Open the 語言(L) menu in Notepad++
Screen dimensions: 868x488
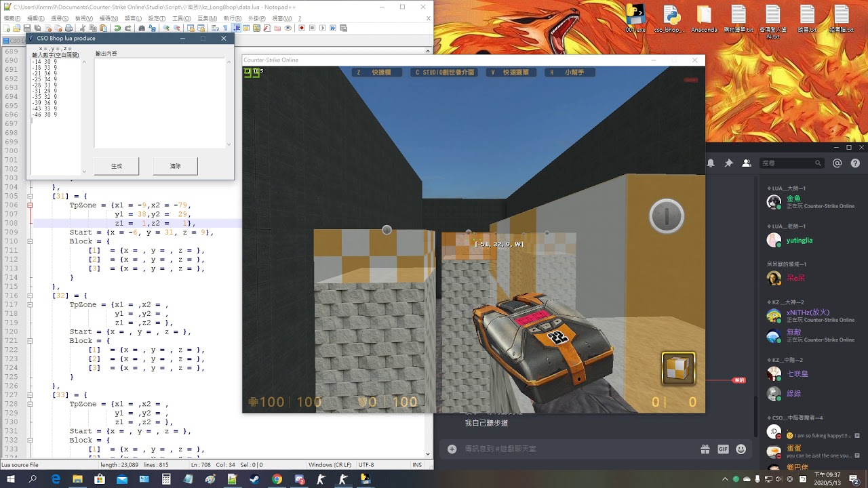pos(133,18)
